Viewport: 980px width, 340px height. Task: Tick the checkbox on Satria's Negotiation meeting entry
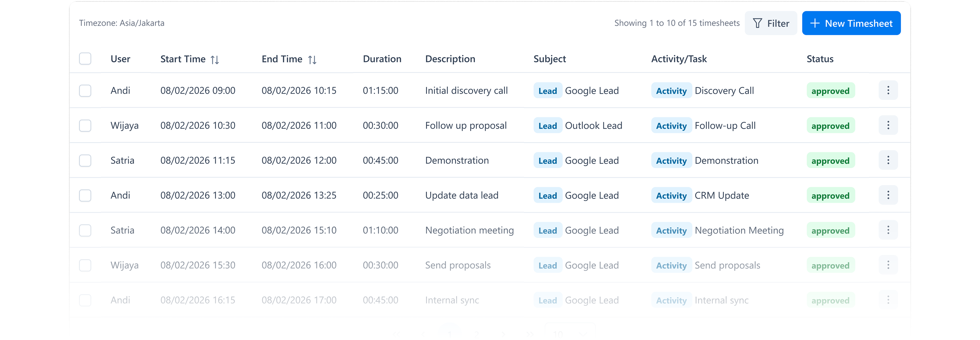(85, 230)
